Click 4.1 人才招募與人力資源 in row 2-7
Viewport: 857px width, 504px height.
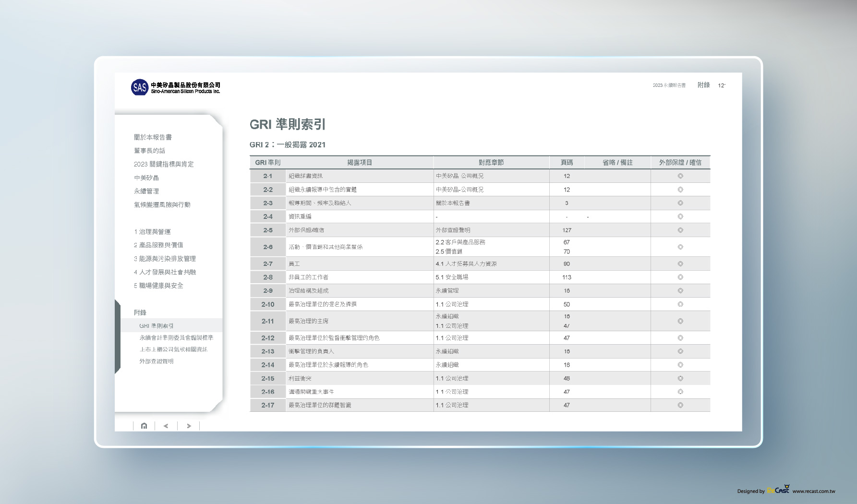click(x=466, y=264)
